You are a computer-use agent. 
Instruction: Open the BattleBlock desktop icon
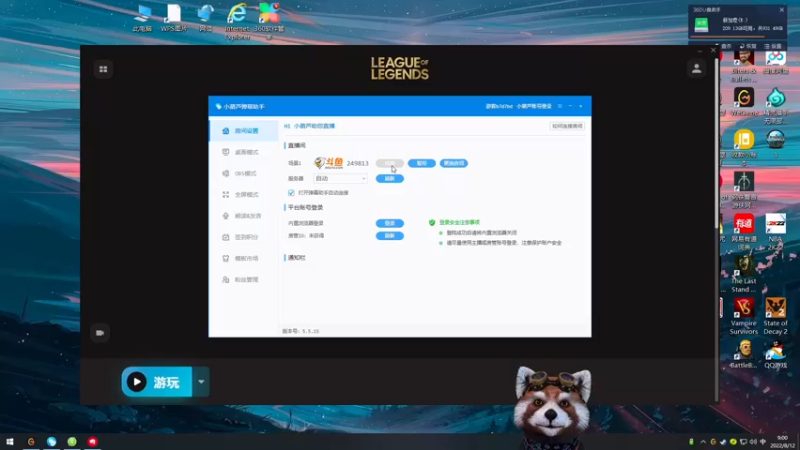pyautogui.click(x=744, y=355)
